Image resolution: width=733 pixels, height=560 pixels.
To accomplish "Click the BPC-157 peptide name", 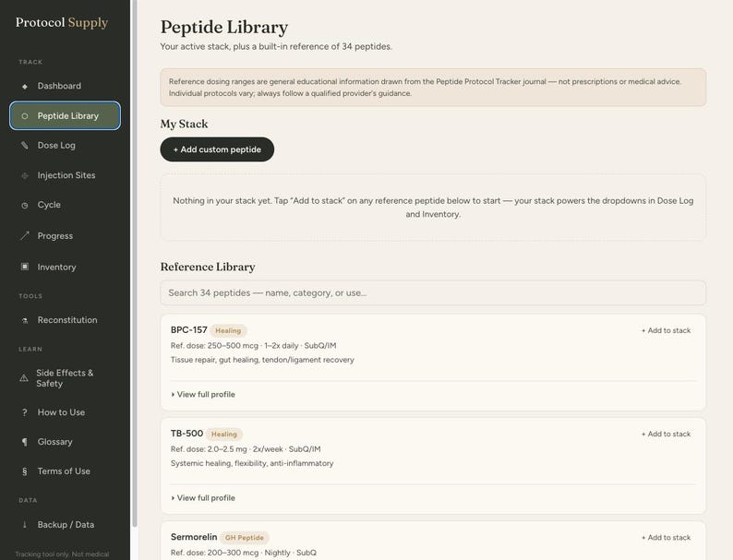I will pos(189,329).
